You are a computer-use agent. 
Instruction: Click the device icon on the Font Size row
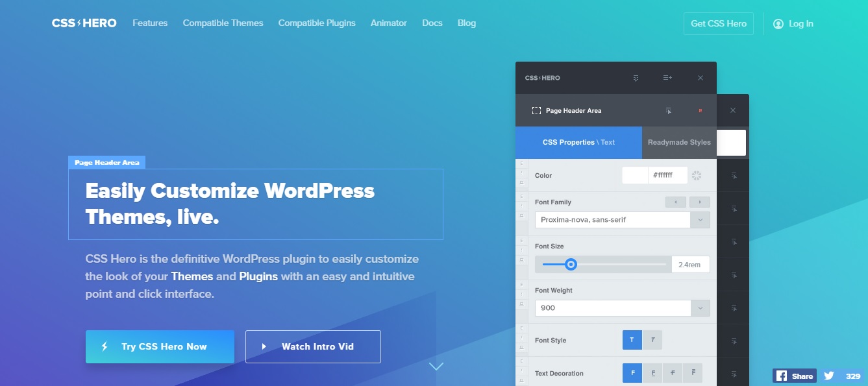(521, 260)
